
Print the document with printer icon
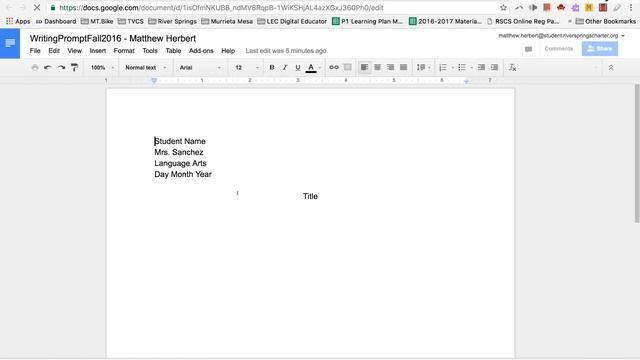(35, 68)
